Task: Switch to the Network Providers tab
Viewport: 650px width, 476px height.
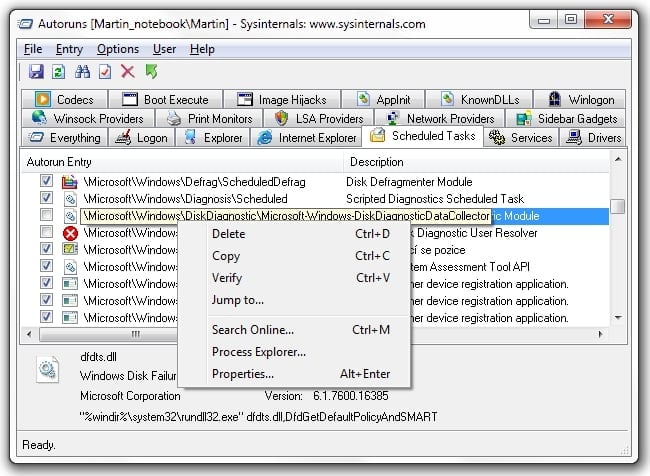Action: (x=440, y=119)
